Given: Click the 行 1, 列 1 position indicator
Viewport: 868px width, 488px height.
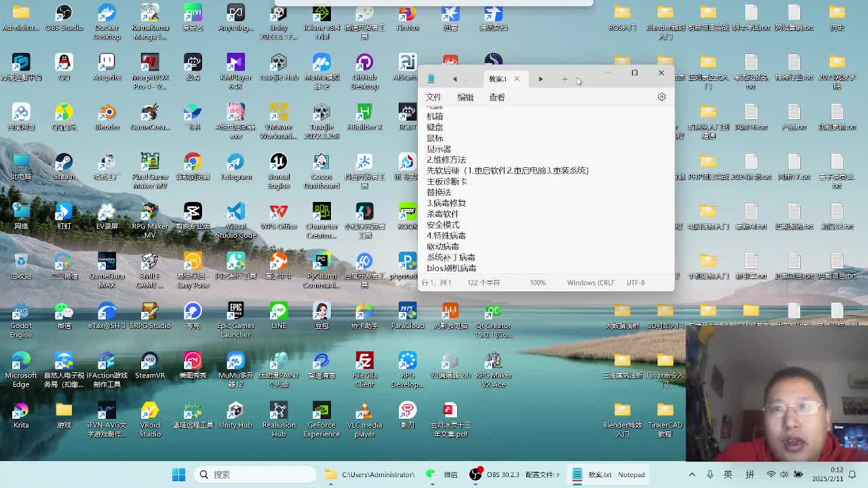Looking at the screenshot, I should coord(437,283).
